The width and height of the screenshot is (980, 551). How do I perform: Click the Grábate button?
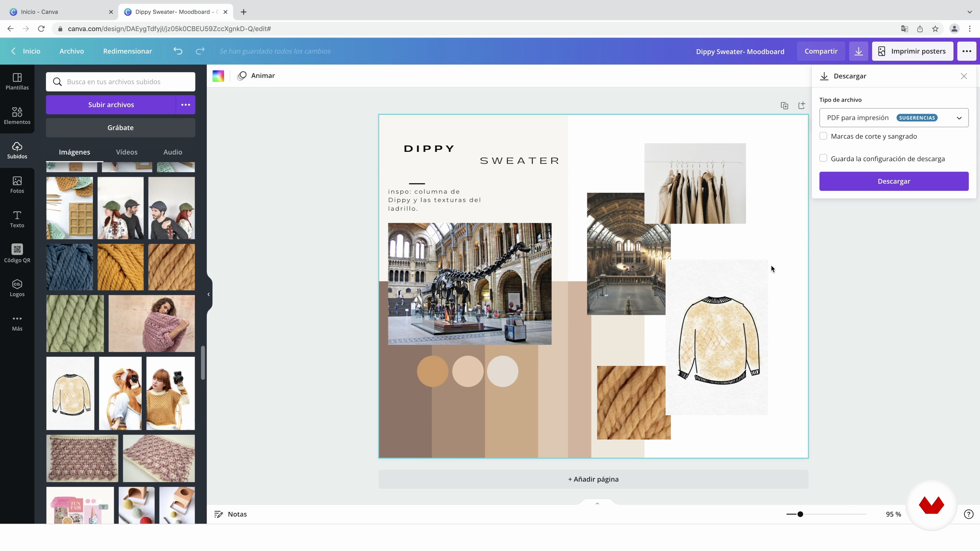pyautogui.click(x=121, y=127)
